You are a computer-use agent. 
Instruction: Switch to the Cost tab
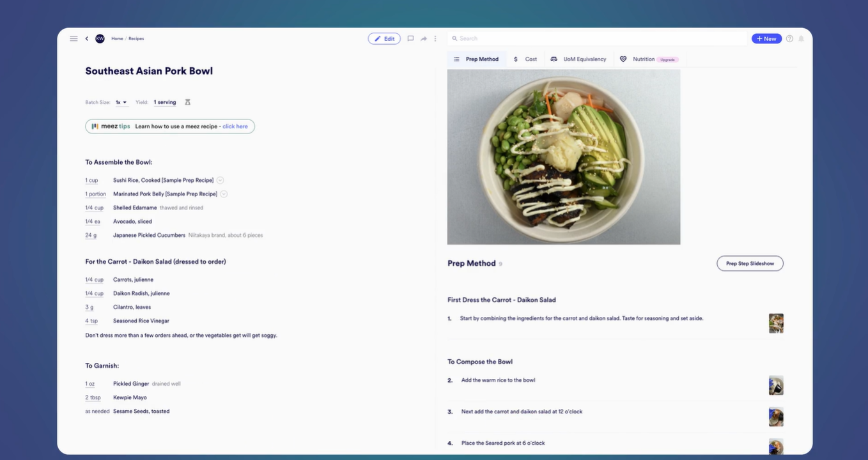pyautogui.click(x=525, y=59)
